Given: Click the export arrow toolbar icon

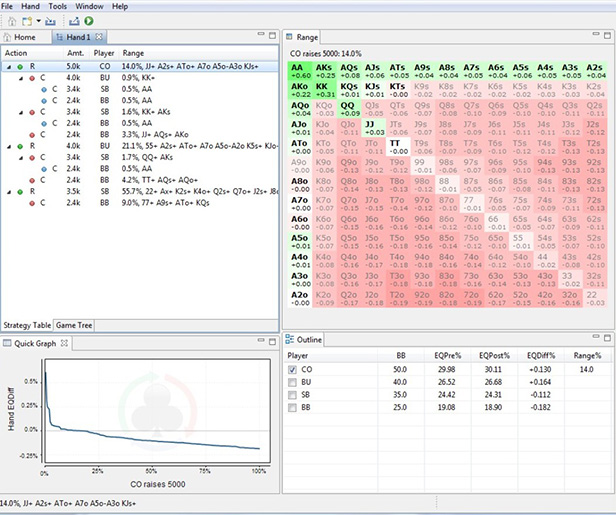Looking at the screenshot, I should (75, 21).
